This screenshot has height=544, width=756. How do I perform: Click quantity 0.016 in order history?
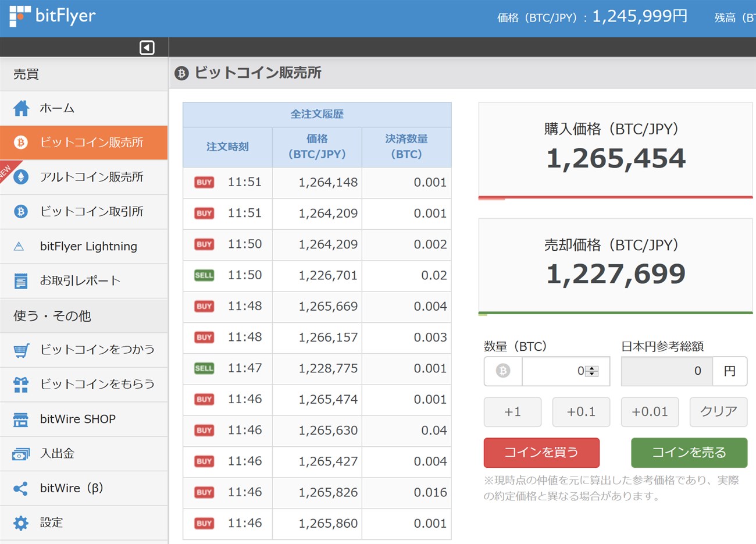[x=430, y=493]
